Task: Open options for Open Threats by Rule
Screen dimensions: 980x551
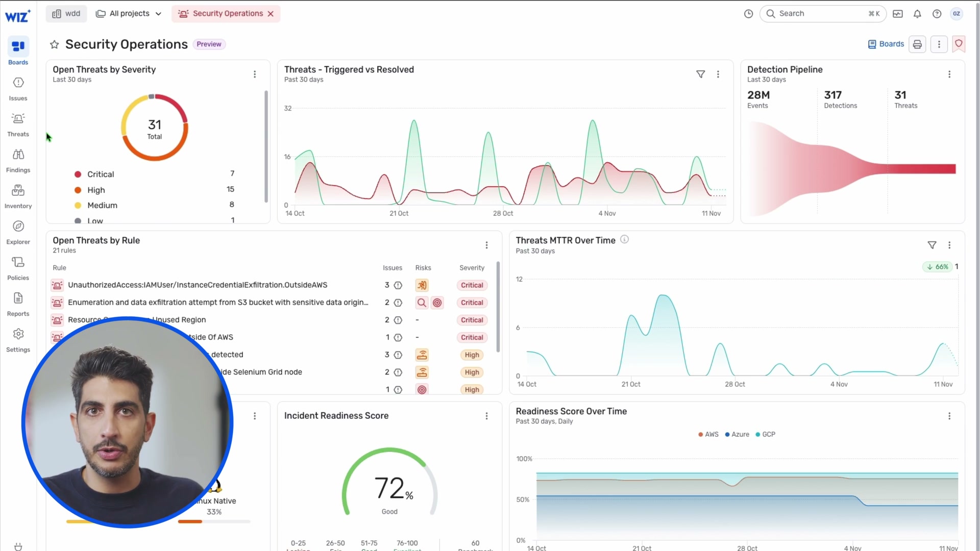Action: (x=486, y=245)
